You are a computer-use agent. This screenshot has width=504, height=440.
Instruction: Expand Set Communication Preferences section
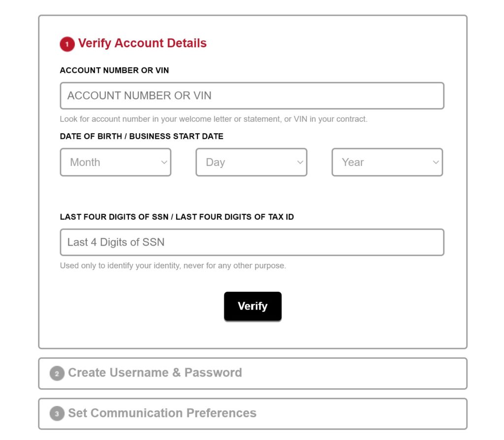pyautogui.click(x=252, y=413)
